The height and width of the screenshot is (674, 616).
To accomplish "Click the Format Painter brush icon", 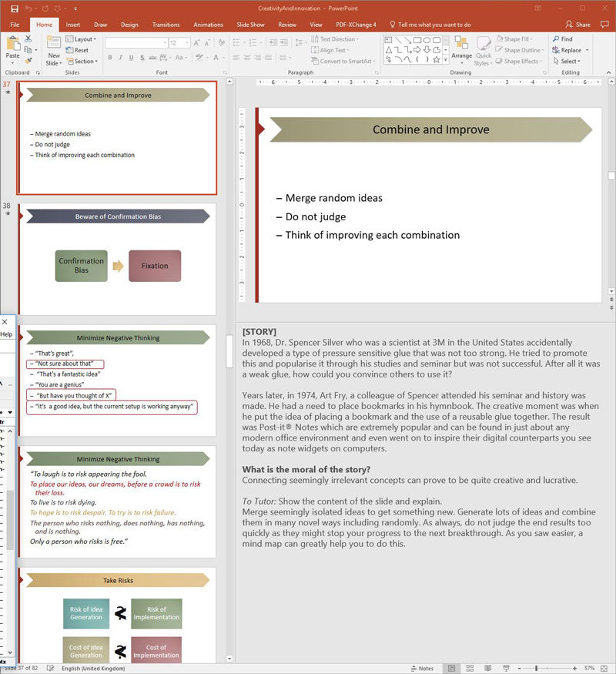I will 28,61.
